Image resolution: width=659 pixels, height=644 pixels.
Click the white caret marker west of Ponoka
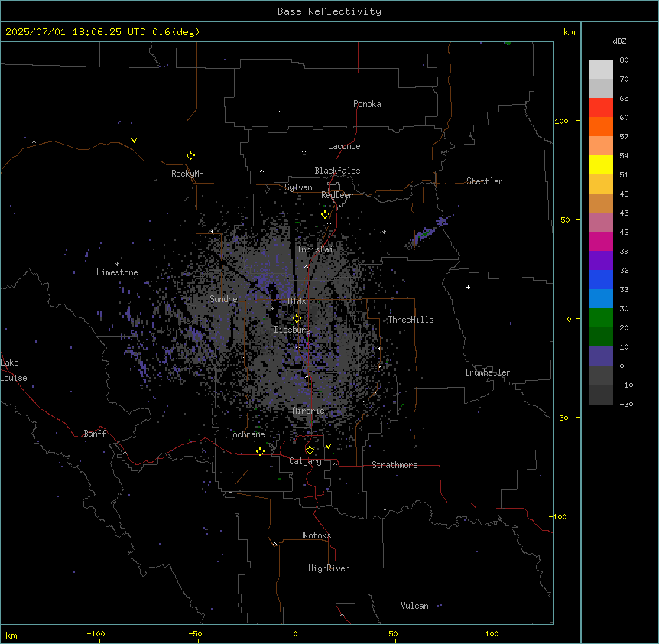point(279,112)
